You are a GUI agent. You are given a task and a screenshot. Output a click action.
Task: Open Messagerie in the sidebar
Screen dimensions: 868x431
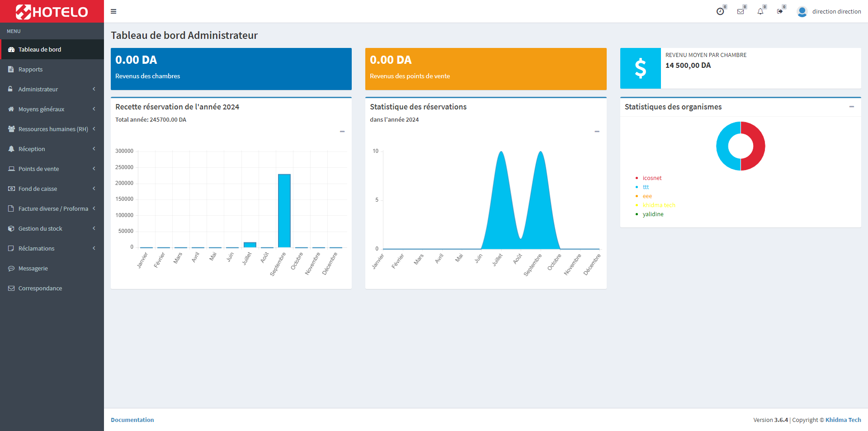[33, 268]
